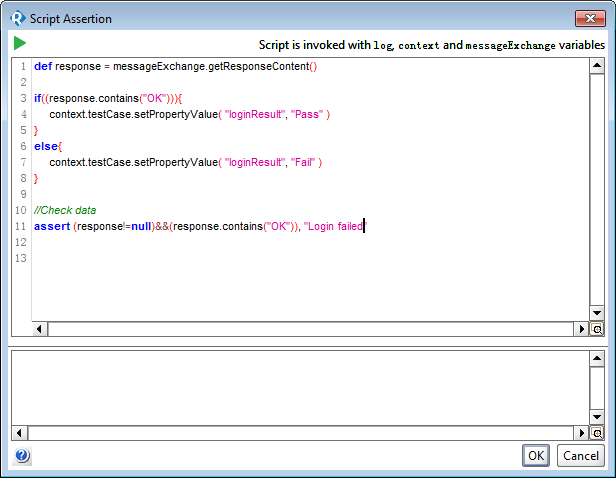
Task: Click the 'if((response.contains("OK"))){' line
Action: (x=108, y=98)
